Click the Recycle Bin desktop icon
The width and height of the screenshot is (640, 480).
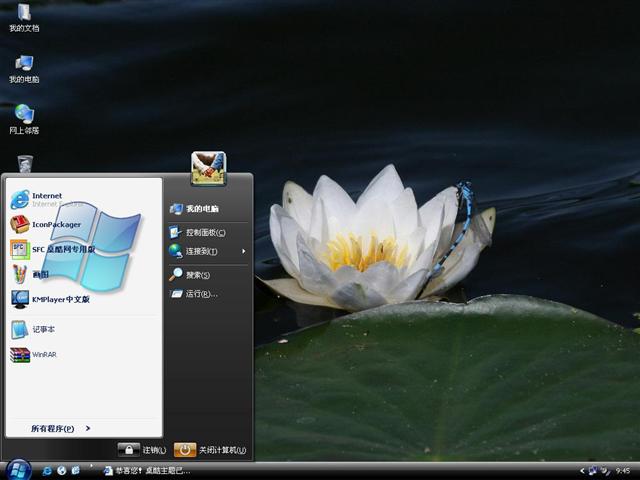click(25, 164)
